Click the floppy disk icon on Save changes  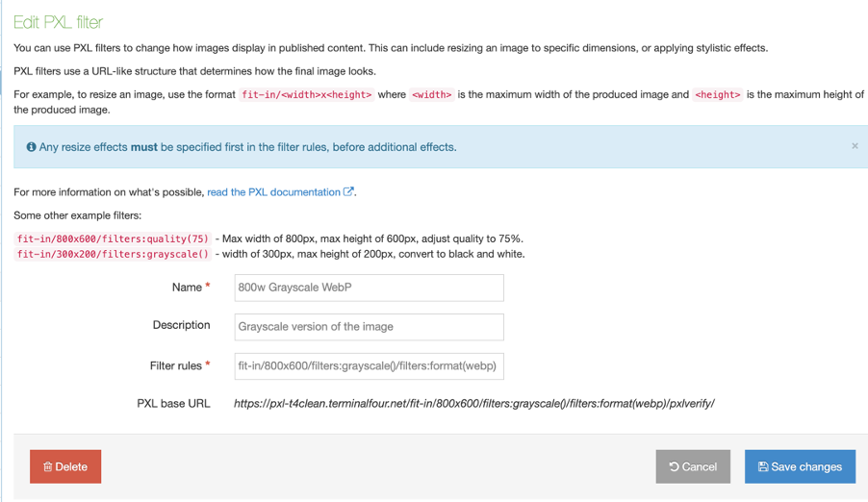tap(763, 467)
